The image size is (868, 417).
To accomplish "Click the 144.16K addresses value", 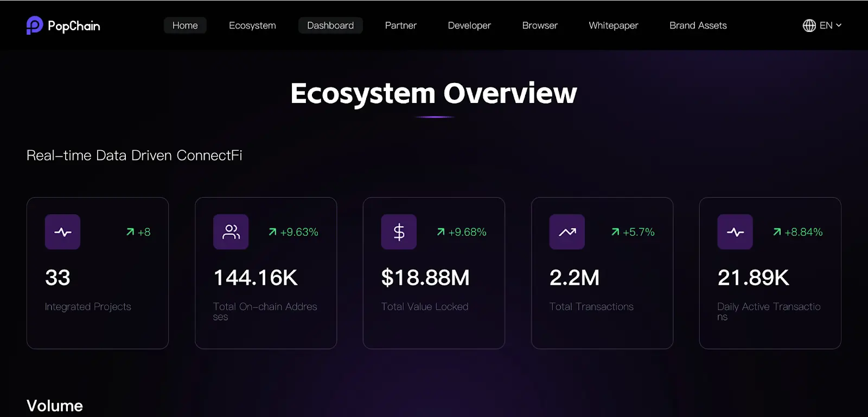I will (256, 278).
